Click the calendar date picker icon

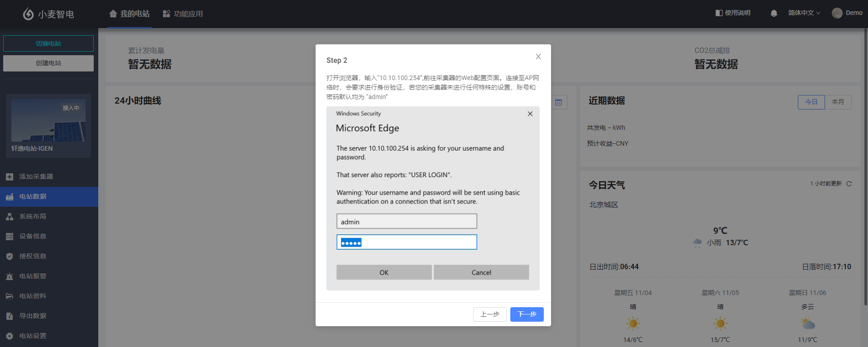559,102
